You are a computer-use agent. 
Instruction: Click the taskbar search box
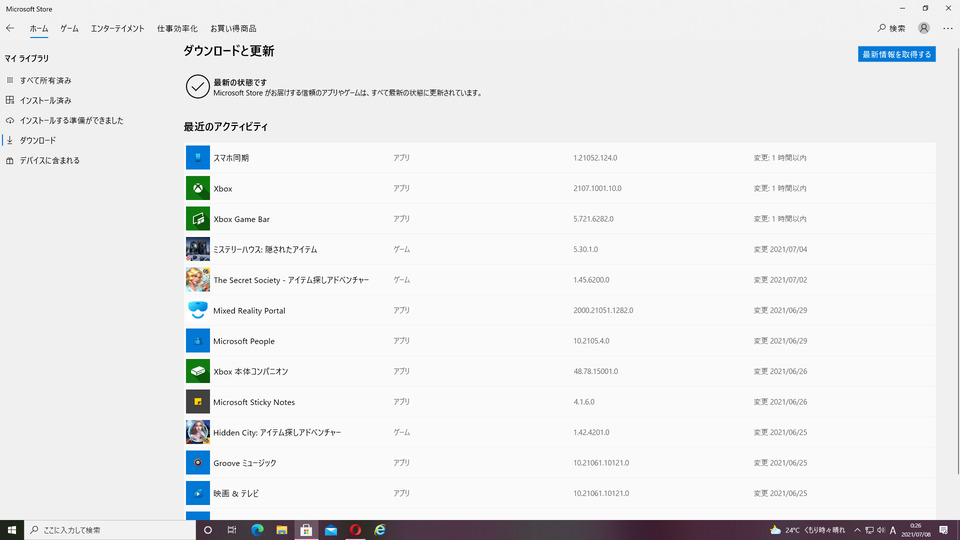coord(110,530)
